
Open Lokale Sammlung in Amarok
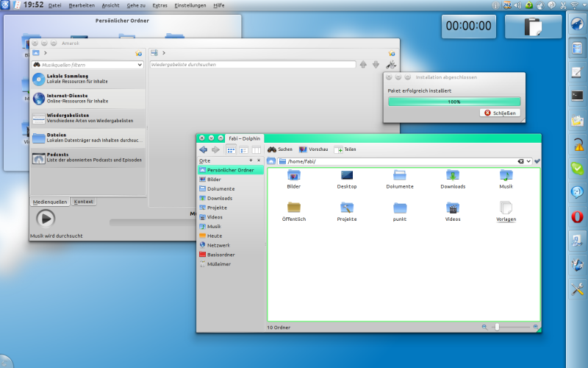(88, 79)
